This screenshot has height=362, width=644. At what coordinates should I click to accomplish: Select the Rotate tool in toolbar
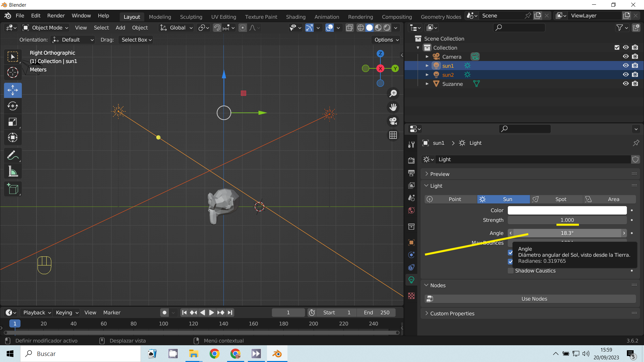tap(13, 106)
